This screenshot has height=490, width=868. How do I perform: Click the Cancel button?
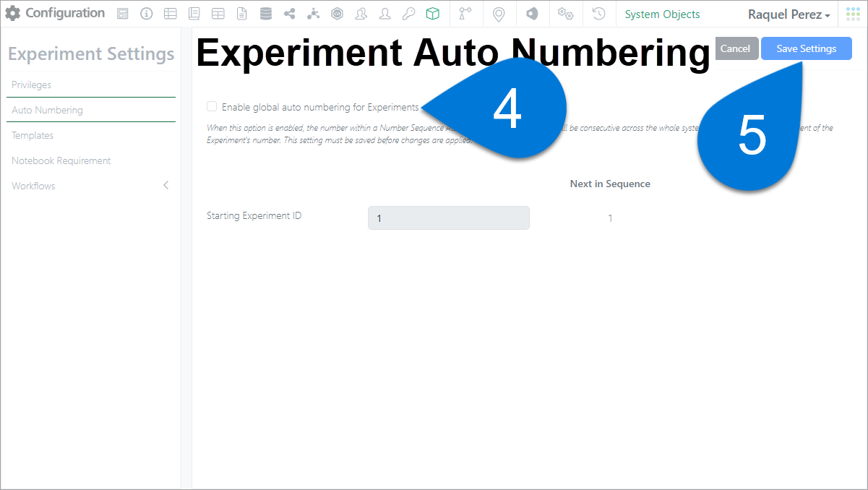[x=736, y=48]
